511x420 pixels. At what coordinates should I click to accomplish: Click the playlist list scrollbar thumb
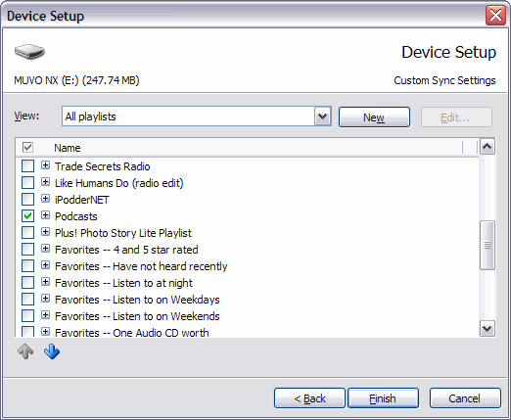click(488, 245)
